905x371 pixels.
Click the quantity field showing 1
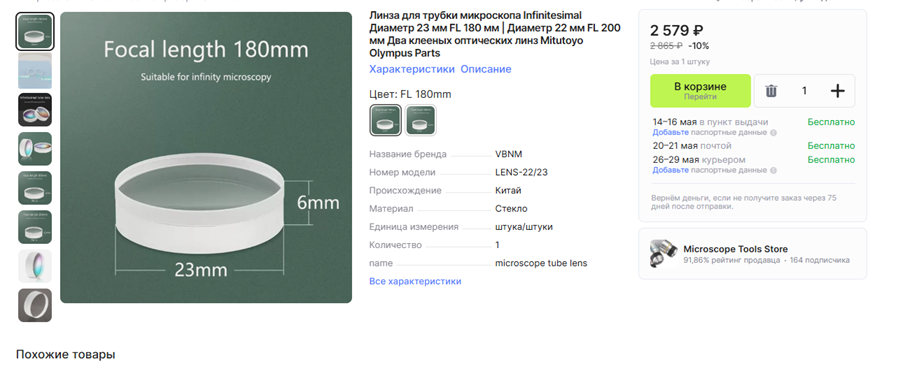[x=804, y=91]
